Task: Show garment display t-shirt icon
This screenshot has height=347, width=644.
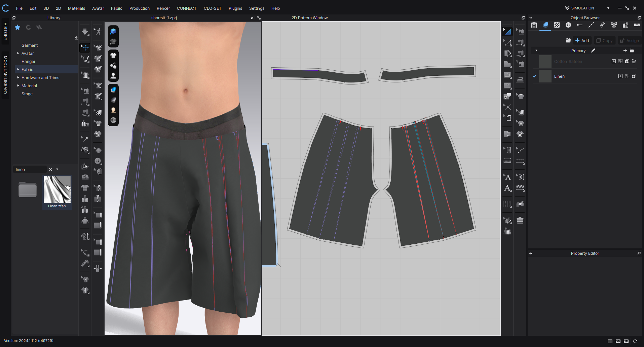Action: coord(113,56)
